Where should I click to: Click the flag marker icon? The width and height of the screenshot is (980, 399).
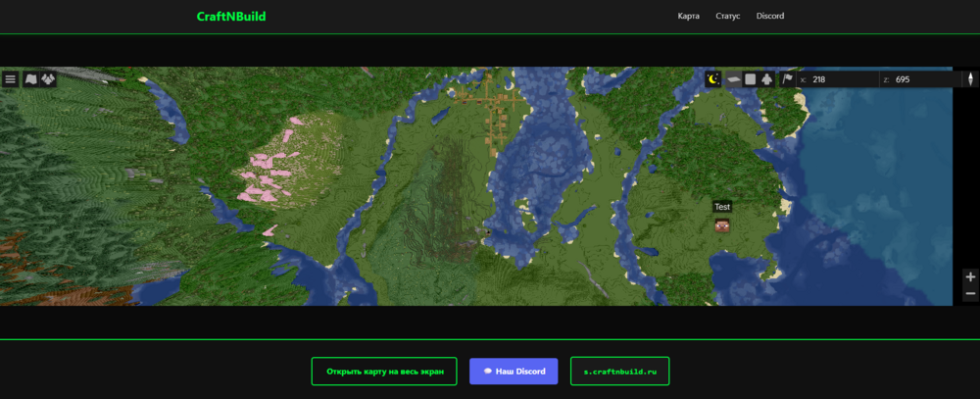tap(788, 79)
